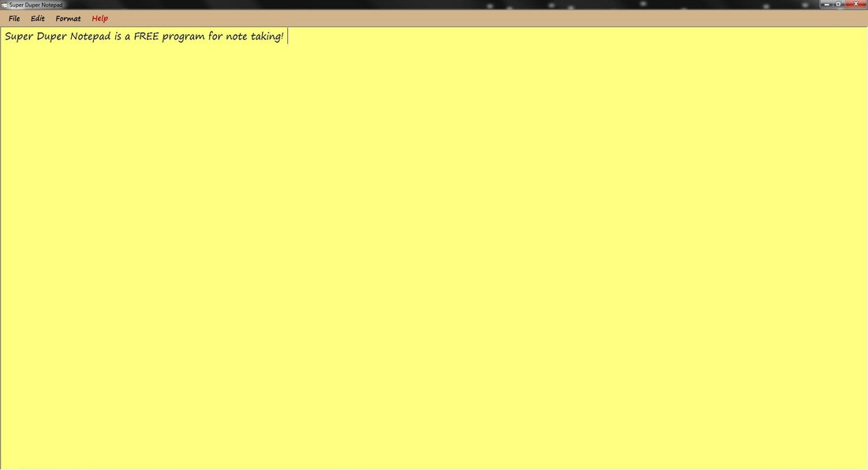Image resolution: width=868 pixels, height=470 pixels.
Task: Close the Super Duper Notepad window
Action: coord(855,4)
